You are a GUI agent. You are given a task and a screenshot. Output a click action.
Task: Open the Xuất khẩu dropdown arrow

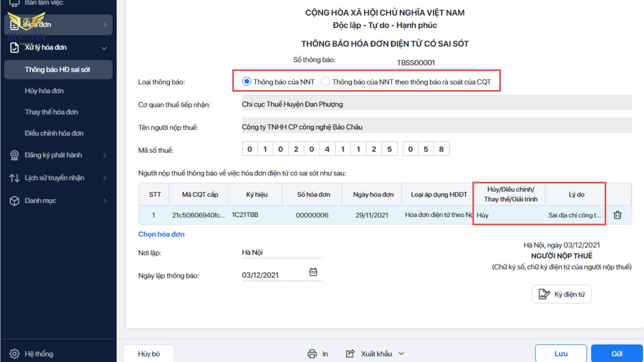[401, 354]
